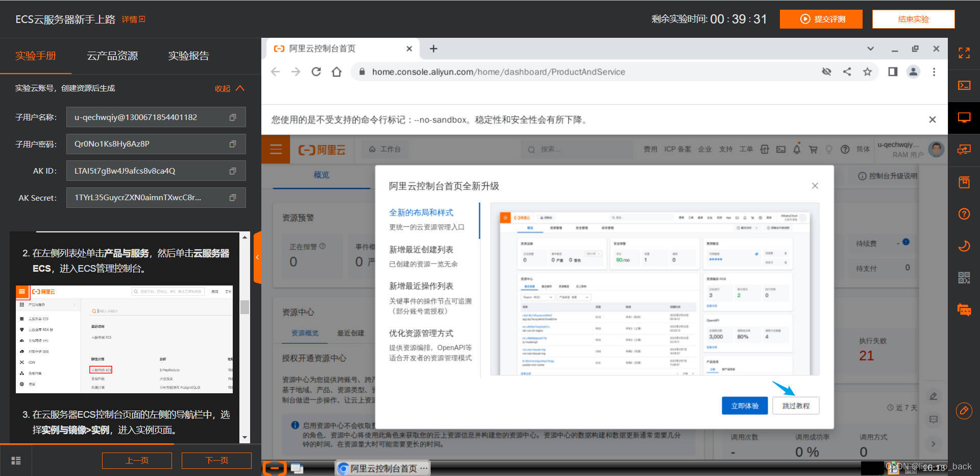980x476 pixels.
Task: Click the 结束实验 button
Action: pyautogui.click(x=913, y=19)
